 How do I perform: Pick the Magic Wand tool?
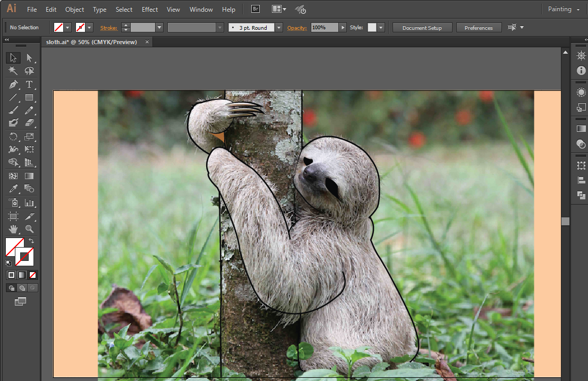point(13,71)
